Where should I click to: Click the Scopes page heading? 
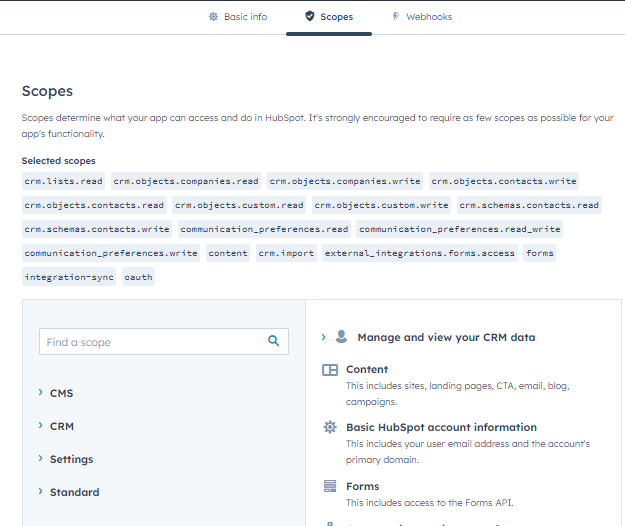(47, 91)
